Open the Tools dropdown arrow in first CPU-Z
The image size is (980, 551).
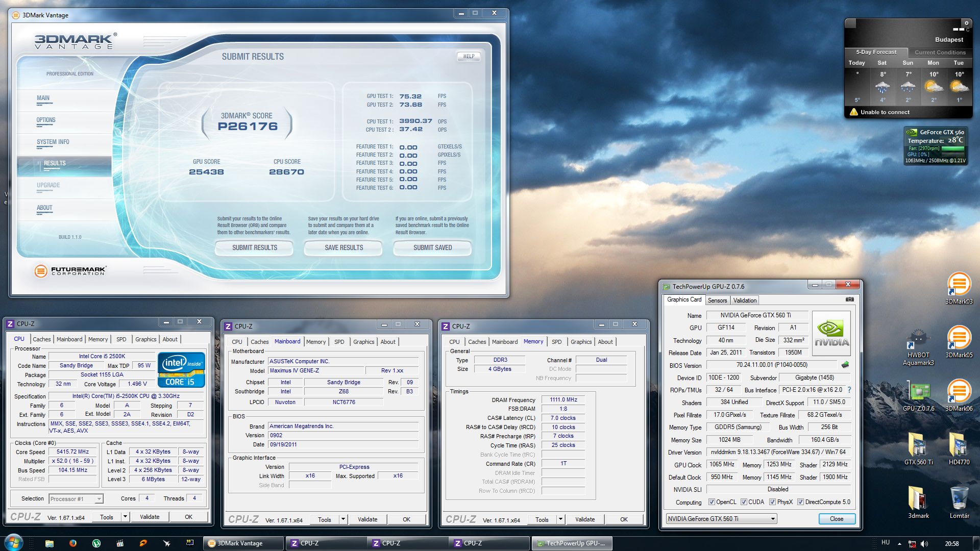click(125, 517)
